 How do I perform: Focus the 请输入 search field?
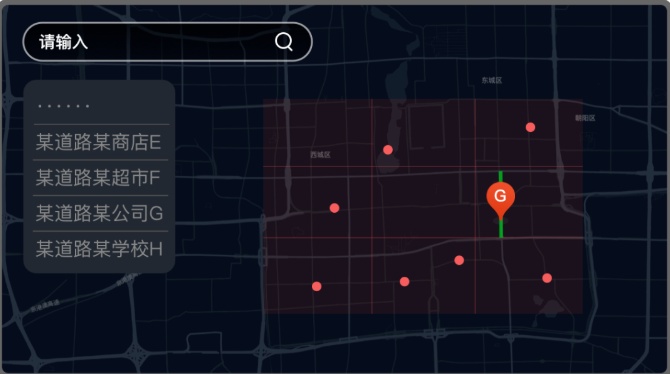click(x=168, y=42)
